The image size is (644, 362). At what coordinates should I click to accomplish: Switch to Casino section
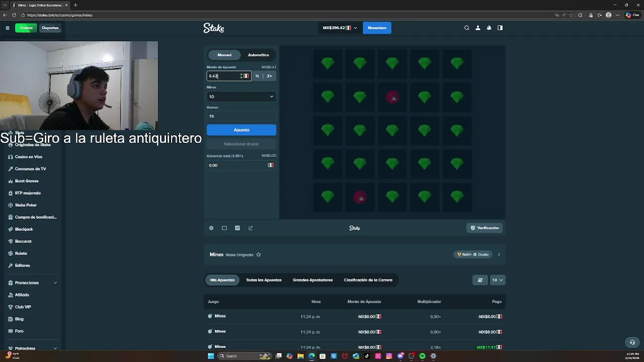(26, 28)
